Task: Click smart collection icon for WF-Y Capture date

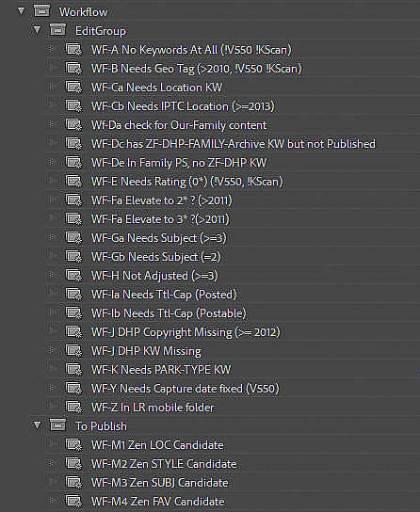Action: pos(73,389)
